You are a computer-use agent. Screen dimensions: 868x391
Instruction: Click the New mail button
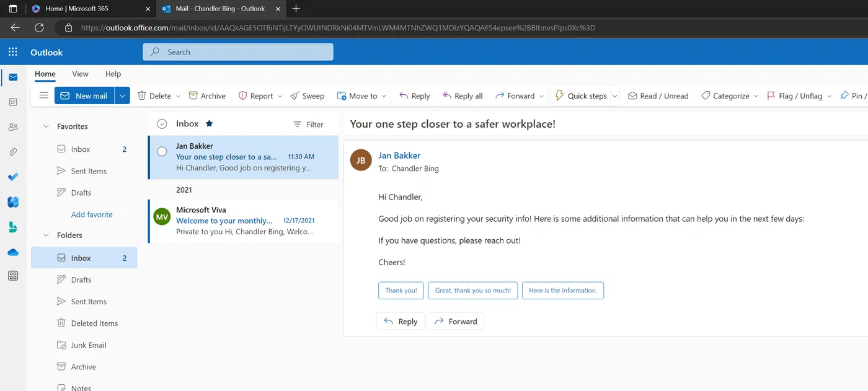85,95
